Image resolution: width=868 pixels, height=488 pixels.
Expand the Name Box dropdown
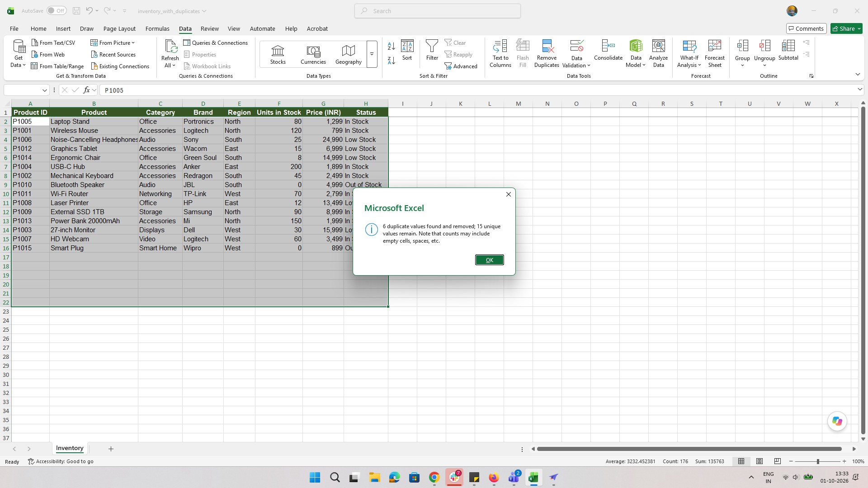coord(44,90)
